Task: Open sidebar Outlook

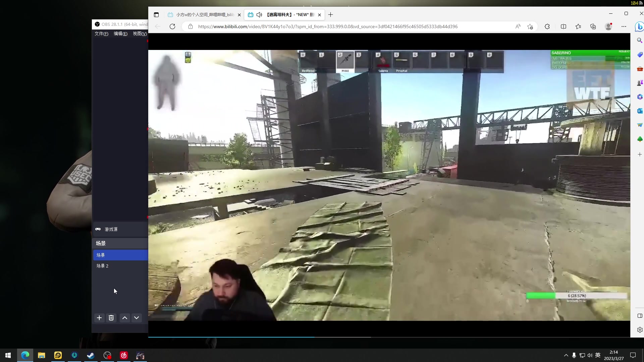Action: [x=640, y=111]
